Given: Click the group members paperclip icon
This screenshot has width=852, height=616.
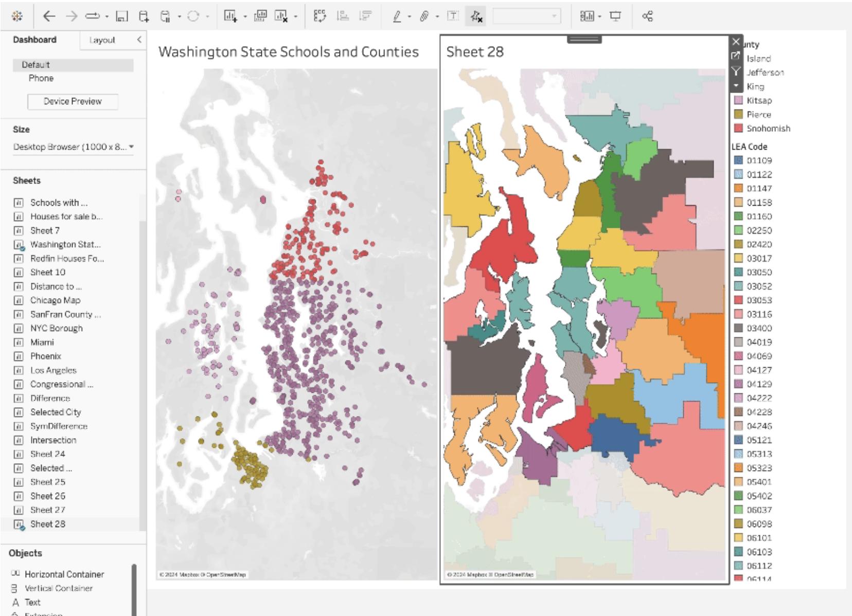Looking at the screenshot, I should (x=424, y=16).
